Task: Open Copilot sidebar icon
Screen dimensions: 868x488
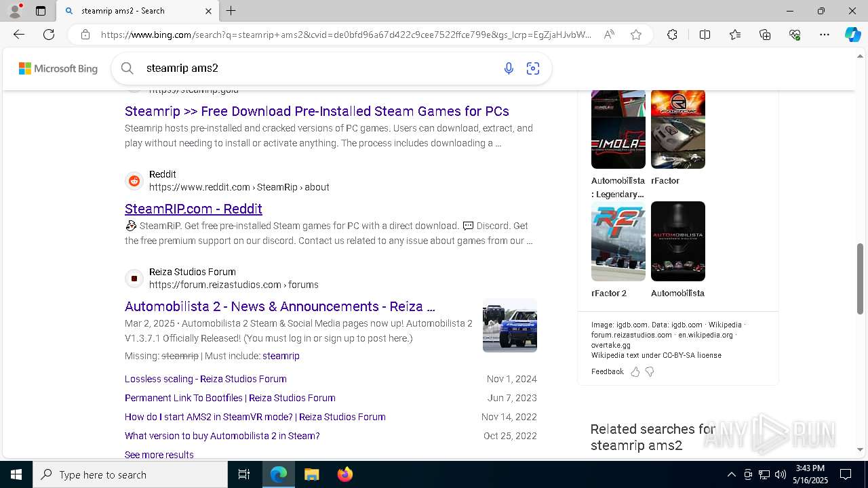Action: (852, 35)
